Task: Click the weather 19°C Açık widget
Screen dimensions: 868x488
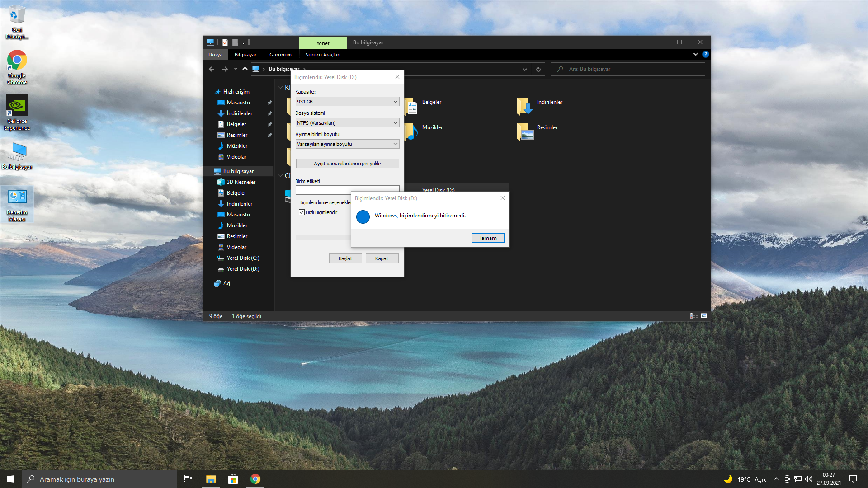Action: point(745,479)
